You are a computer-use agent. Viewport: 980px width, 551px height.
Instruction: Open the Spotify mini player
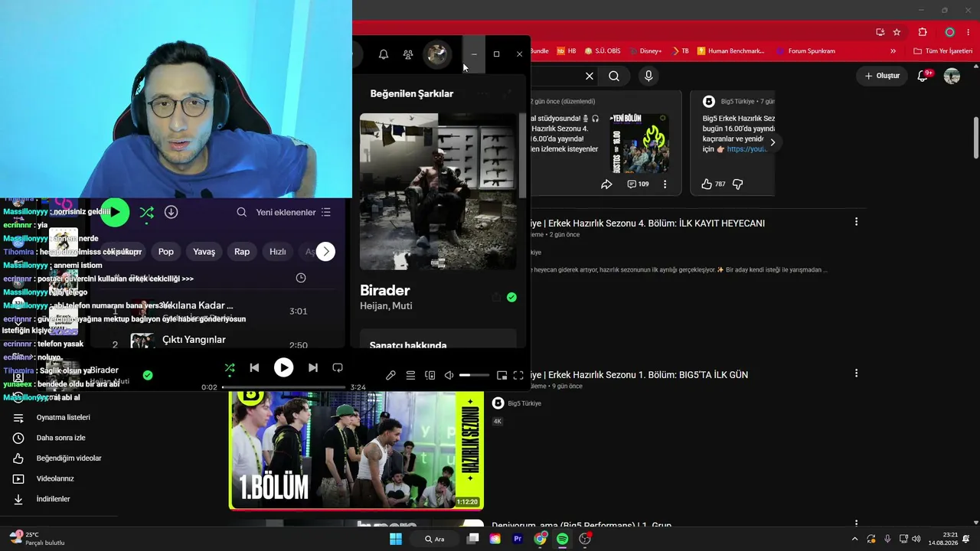(x=501, y=376)
